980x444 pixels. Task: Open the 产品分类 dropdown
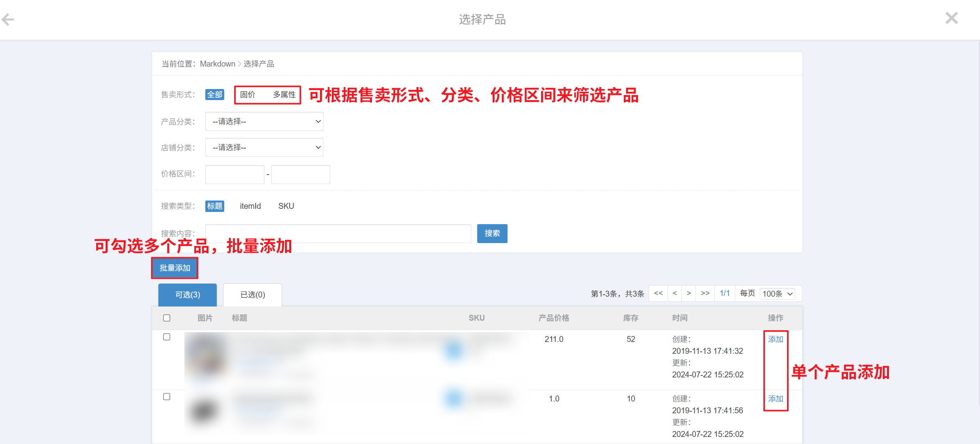click(264, 121)
